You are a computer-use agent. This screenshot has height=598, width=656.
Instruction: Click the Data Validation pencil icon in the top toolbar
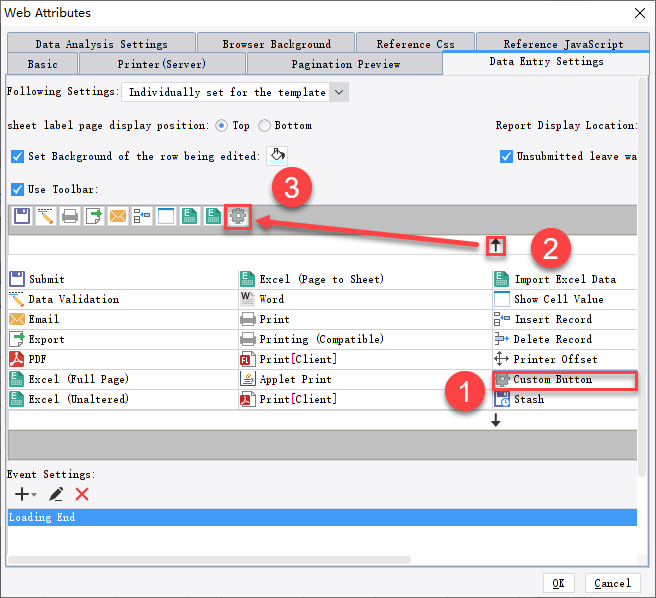click(x=46, y=216)
